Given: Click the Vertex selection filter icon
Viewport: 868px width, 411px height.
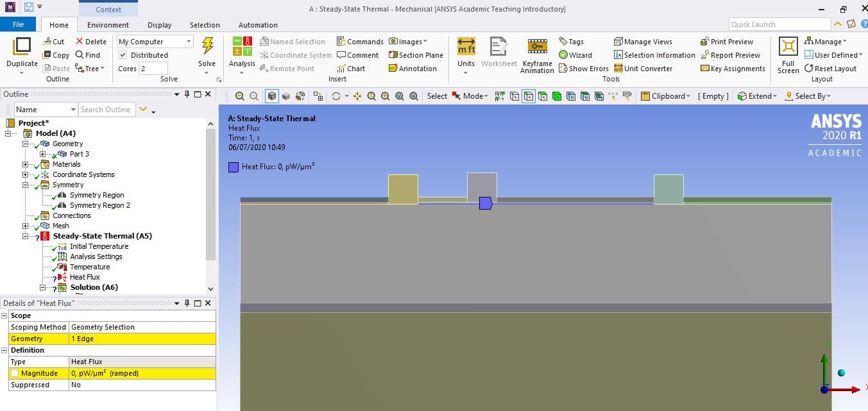Looking at the screenshot, I should click(515, 96).
